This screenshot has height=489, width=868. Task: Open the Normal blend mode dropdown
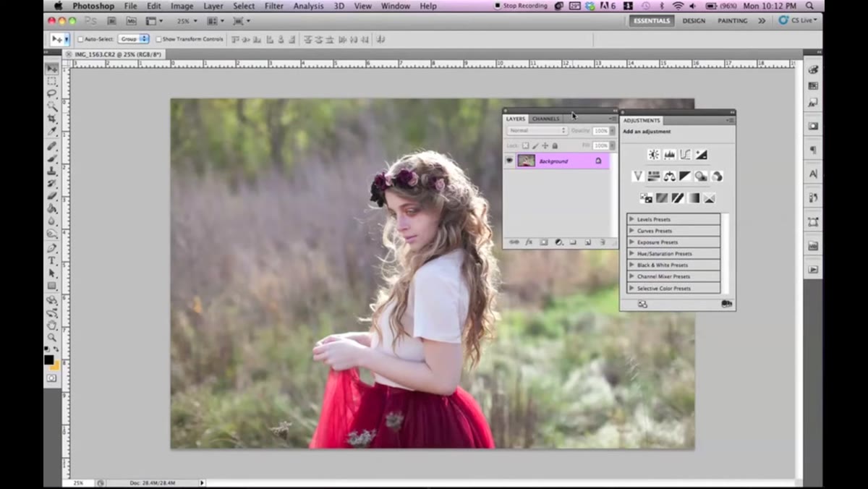coord(537,131)
